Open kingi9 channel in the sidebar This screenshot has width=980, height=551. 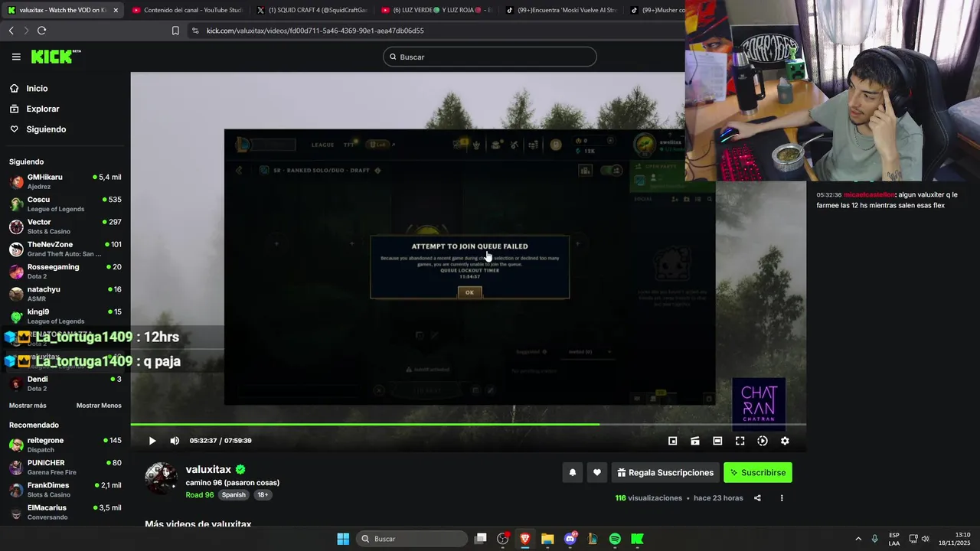pyautogui.click(x=65, y=316)
